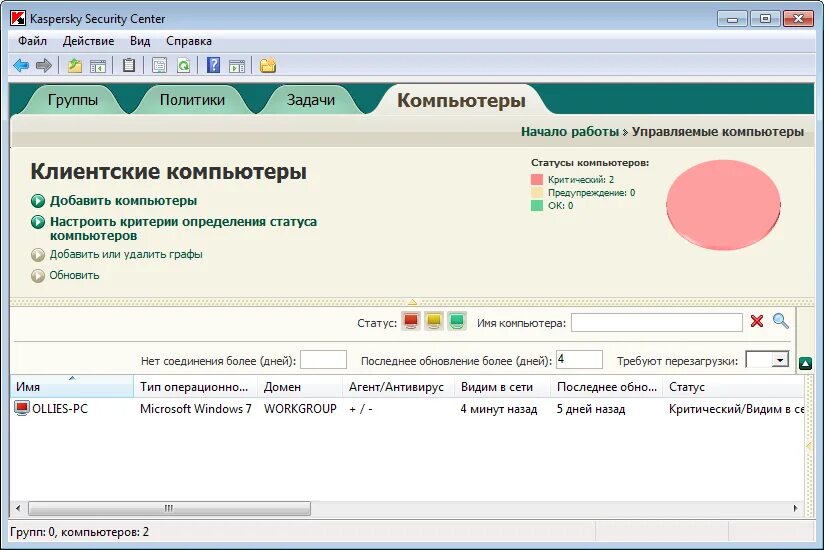Sort by Видим в сети column header
The image size is (824, 550).
click(x=502, y=387)
